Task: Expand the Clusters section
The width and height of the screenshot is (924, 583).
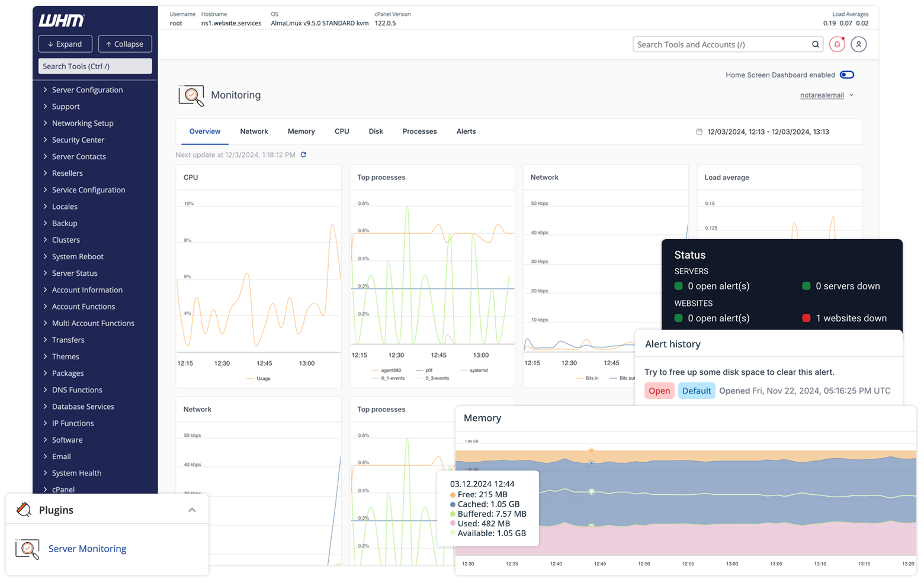Action: pyautogui.click(x=65, y=240)
